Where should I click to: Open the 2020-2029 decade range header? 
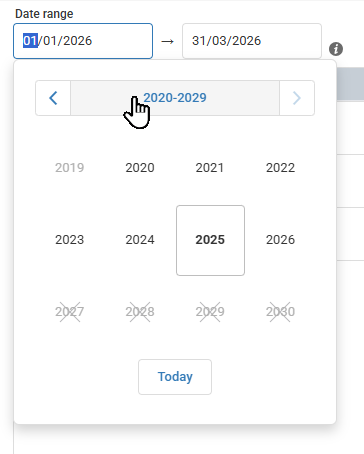click(x=175, y=98)
